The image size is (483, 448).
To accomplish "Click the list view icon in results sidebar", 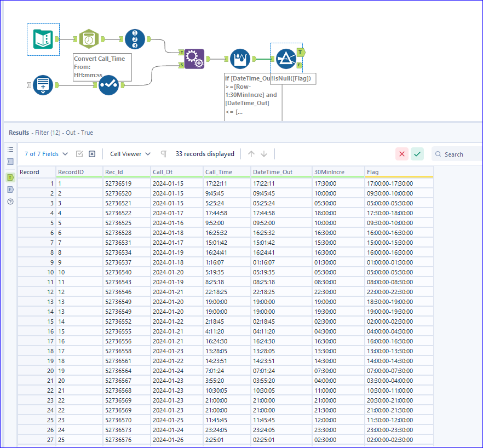I will [x=9, y=149].
